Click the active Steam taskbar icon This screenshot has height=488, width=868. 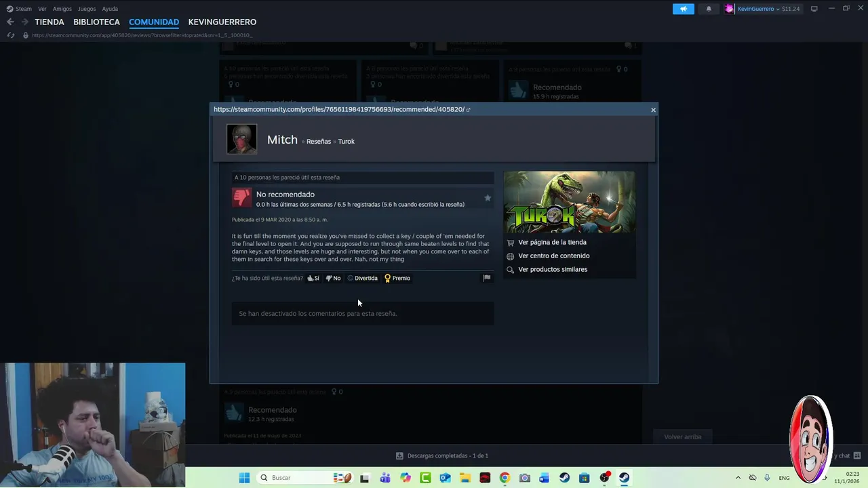click(624, 478)
